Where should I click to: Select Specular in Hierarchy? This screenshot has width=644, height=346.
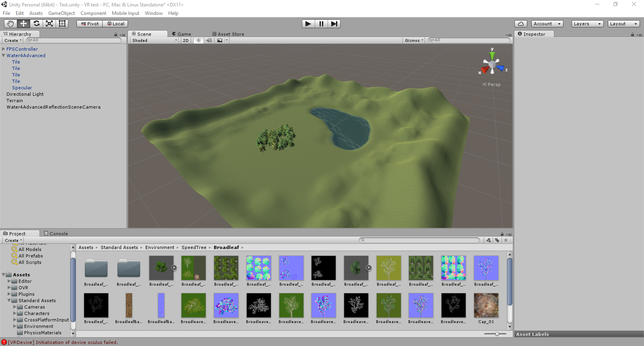tap(22, 88)
